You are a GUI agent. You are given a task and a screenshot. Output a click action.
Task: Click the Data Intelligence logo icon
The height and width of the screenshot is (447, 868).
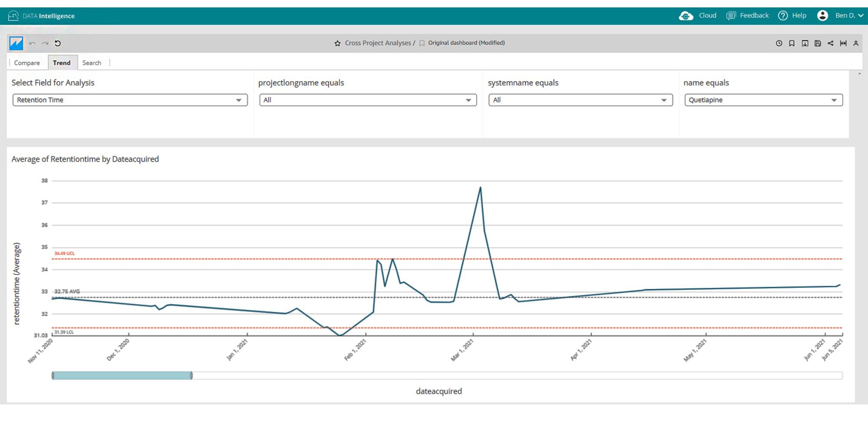click(13, 16)
